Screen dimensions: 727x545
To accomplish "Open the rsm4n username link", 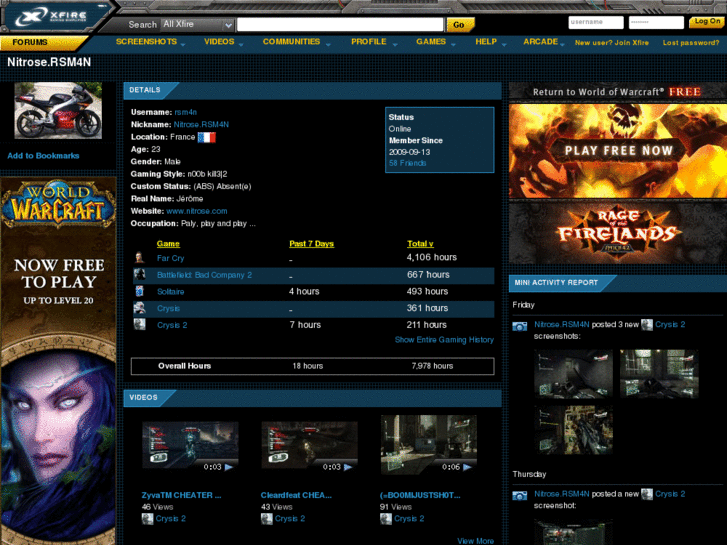I will pos(185,112).
